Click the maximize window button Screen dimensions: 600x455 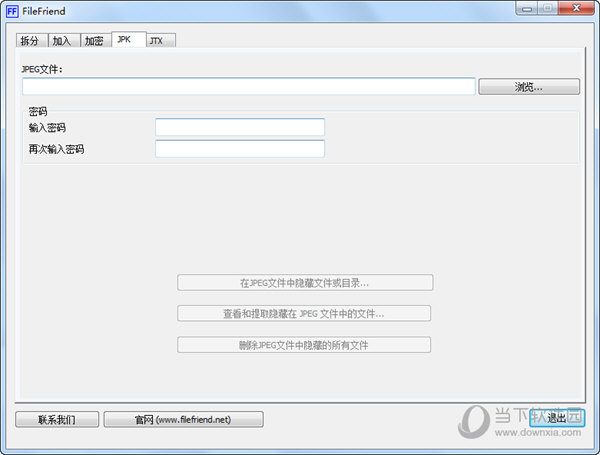(548, 8)
